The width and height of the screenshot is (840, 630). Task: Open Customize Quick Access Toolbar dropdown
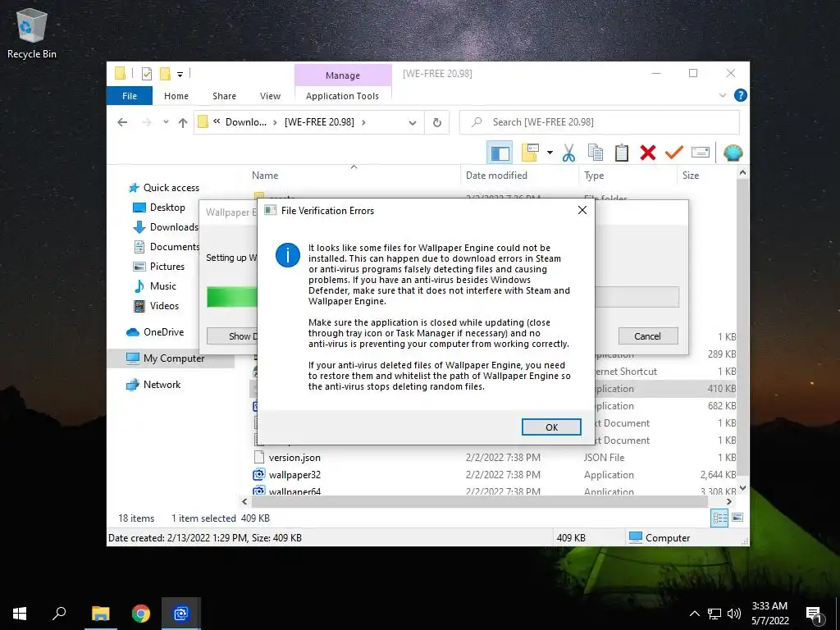180,75
